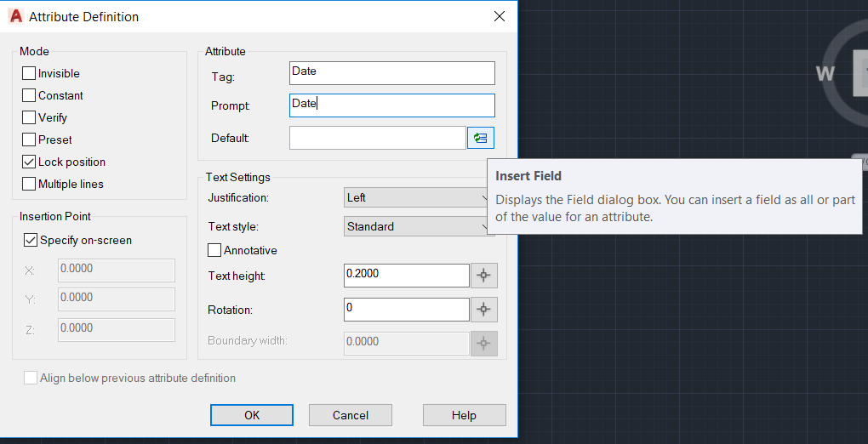
Task: Uncheck the Lock position checkbox
Action: (x=29, y=162)
